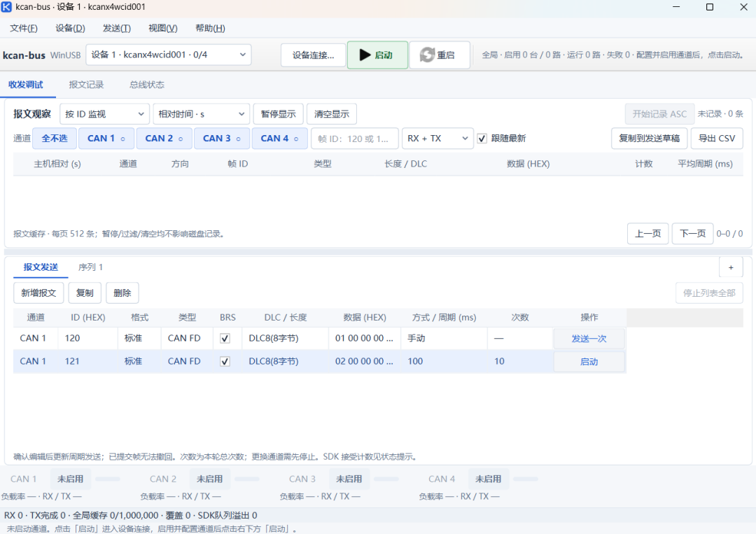
Task: Open the 文件(F) menu
Action: coord(24,28)
